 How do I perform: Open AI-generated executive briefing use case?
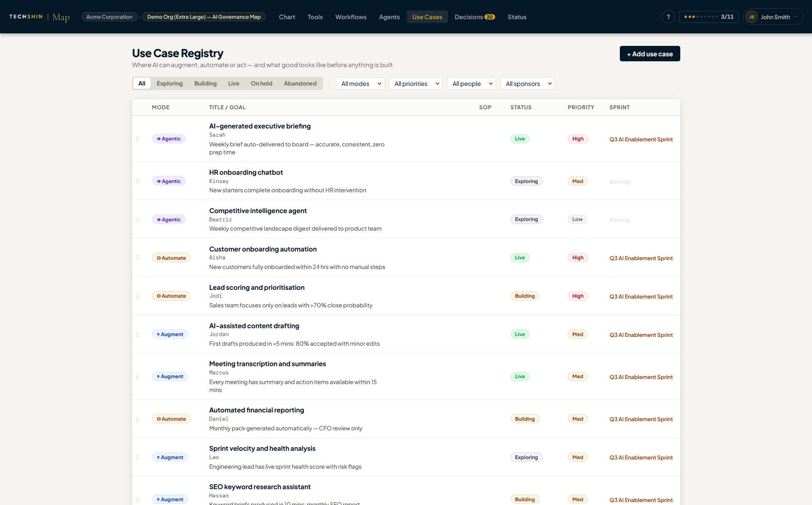(260, 126)
